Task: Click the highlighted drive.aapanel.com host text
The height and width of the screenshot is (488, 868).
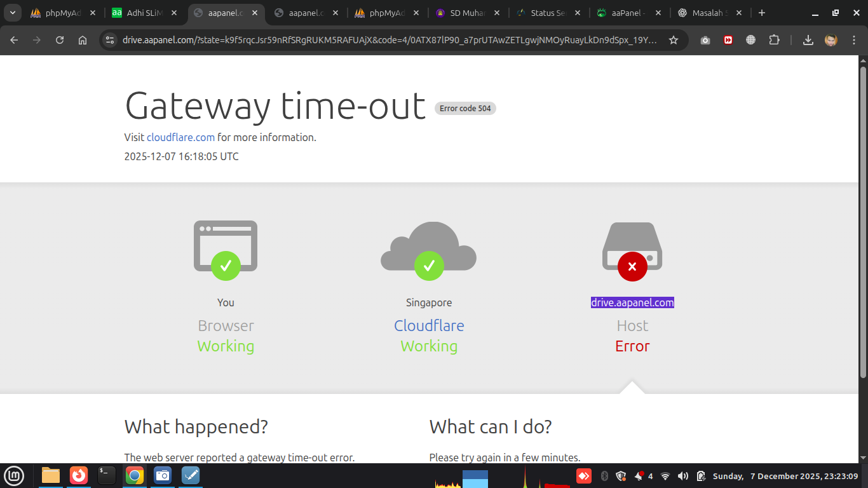Action: point(632,302)
